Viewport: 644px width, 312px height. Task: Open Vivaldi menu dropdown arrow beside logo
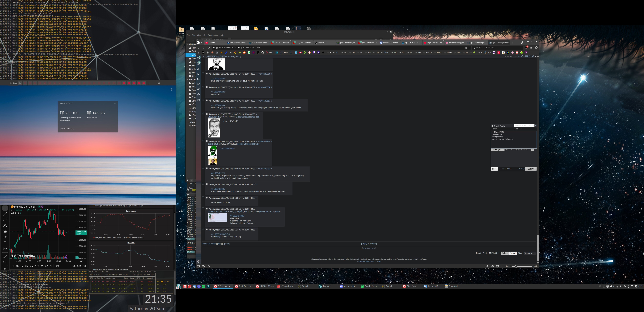click(x=201, y=43)
